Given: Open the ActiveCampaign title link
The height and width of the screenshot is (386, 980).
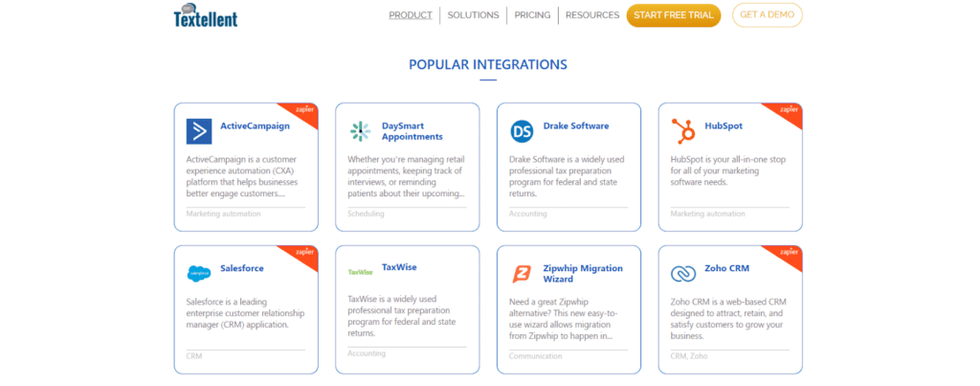Looking at the screenshot, I should coord(255,125).
